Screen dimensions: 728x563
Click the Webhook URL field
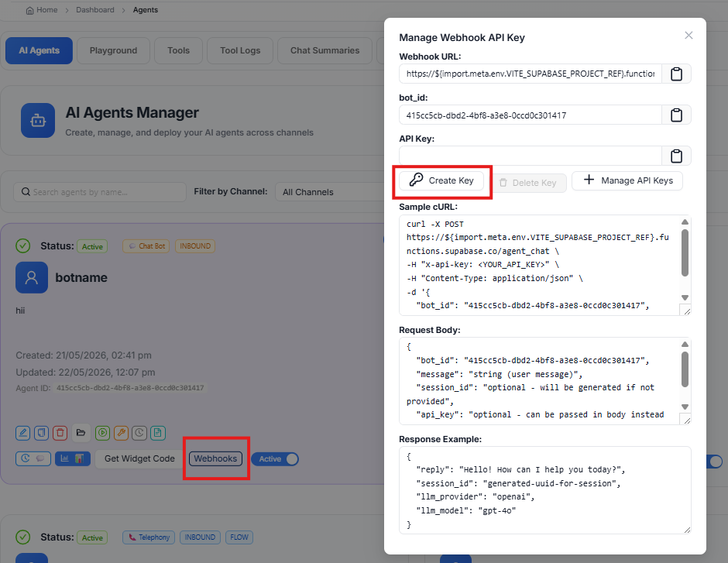pyautogui.click(x=531, y=74)
